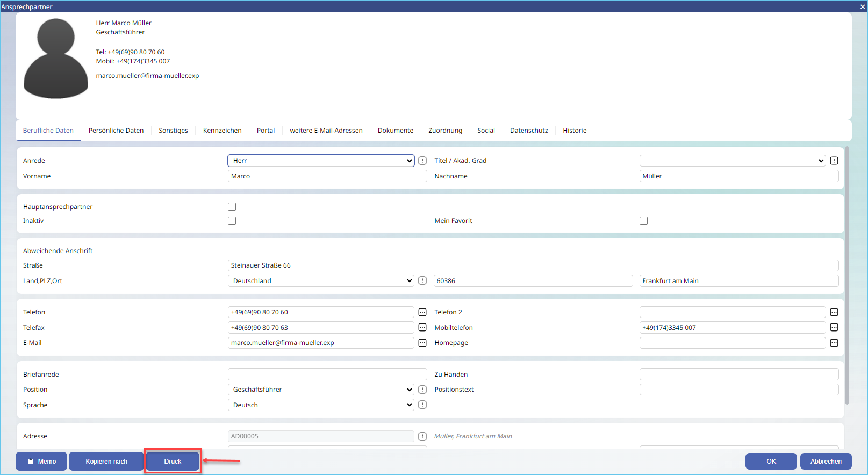Open the Datenschutz tab
The width and height of the screenshot is (868, 475).
(x=529, y=131)
